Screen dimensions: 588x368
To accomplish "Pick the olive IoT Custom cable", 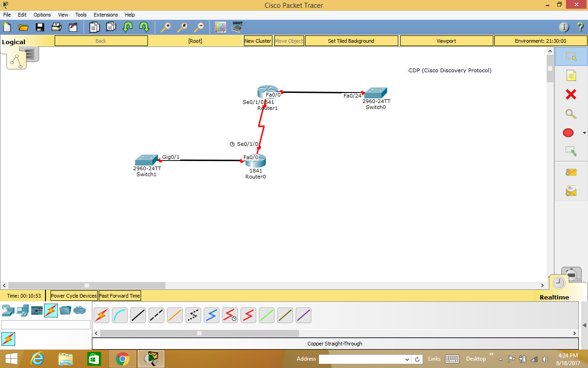I will tap(285, 315).
